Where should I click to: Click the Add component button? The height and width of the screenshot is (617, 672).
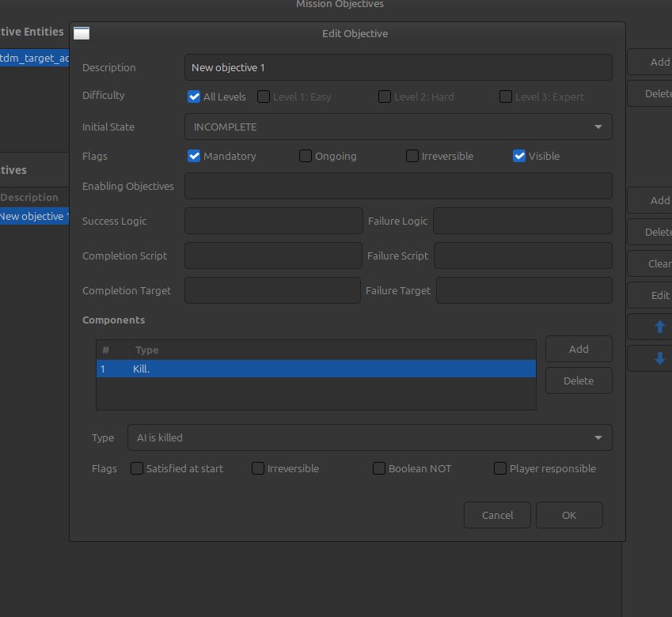click(578, 349)
